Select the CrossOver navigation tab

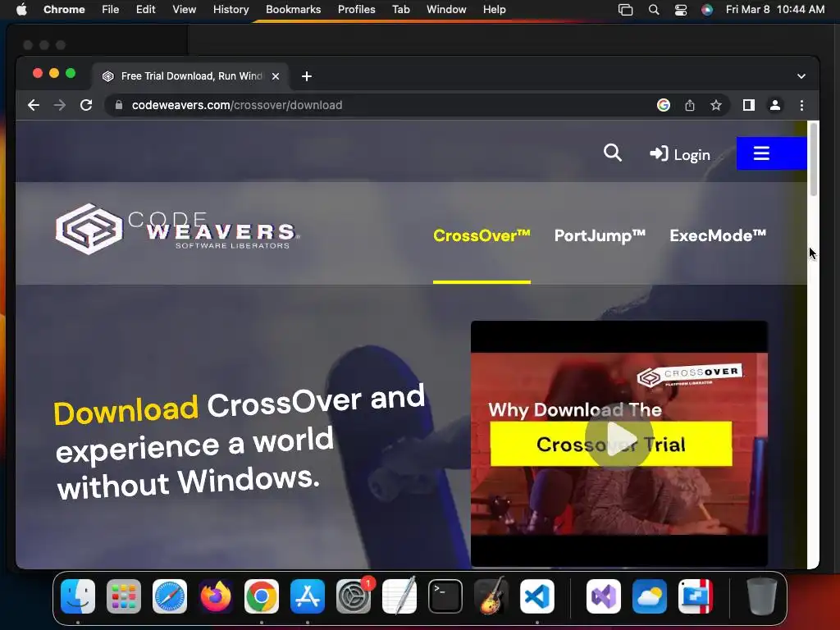pyautogui.click(x=482, y=235)
